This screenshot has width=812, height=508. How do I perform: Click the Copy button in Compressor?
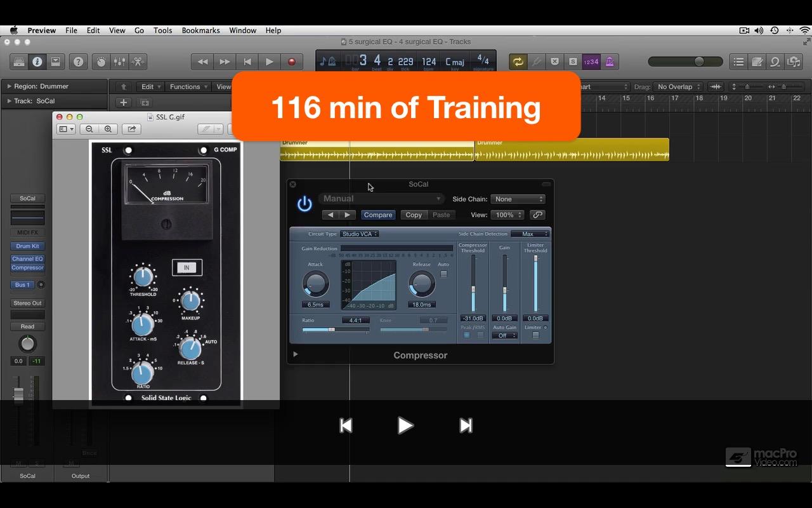(x=414, y=215)
